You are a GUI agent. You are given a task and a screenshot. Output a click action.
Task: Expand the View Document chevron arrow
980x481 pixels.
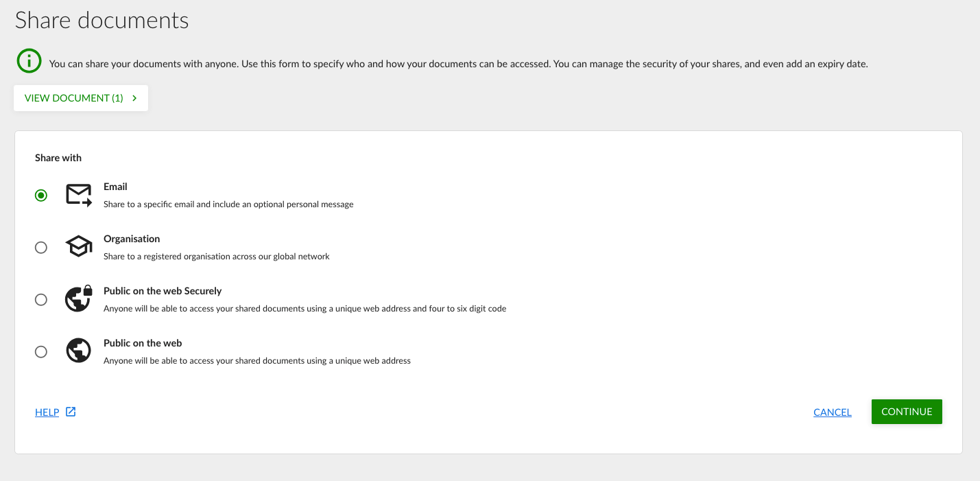click(x=134, y=98)
